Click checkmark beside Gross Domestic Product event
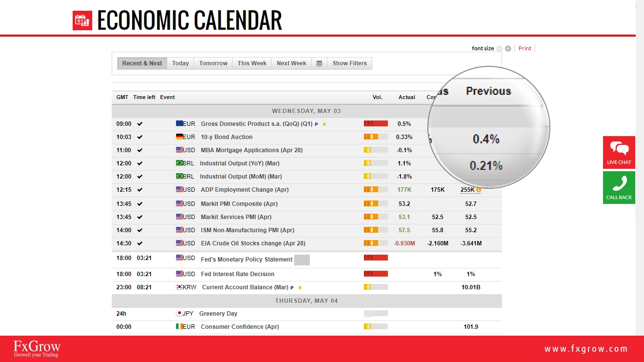This screenshot has width=644, height=362. 140,124
